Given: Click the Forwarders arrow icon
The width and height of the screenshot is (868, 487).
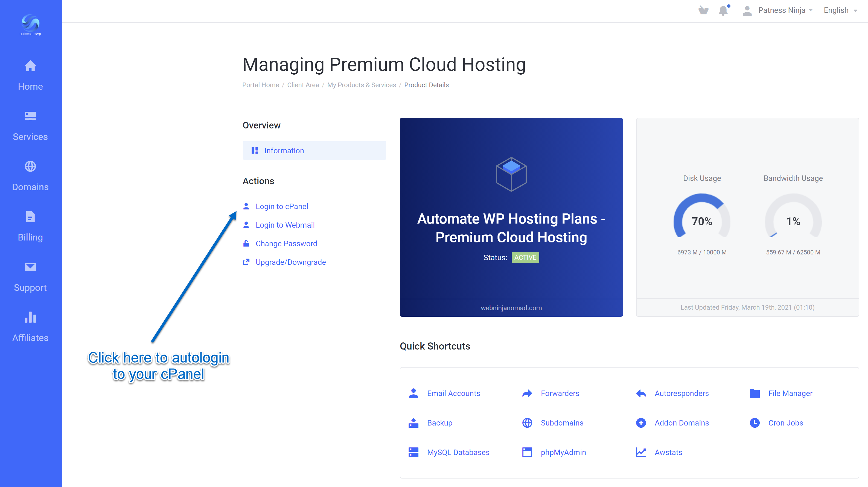Looking at the screenshot, I should click(527, 393).
